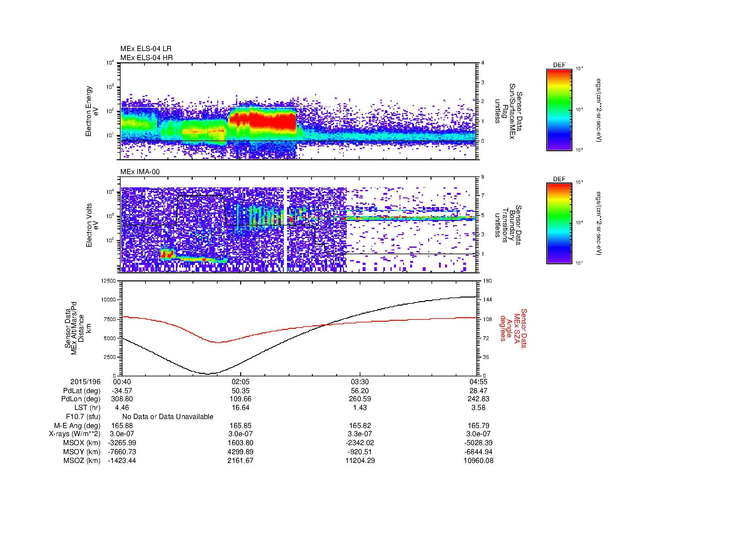This screenshot has height=534, width=756.
Task: Click the 00:40 time tick label
Action: coord(122,382)
